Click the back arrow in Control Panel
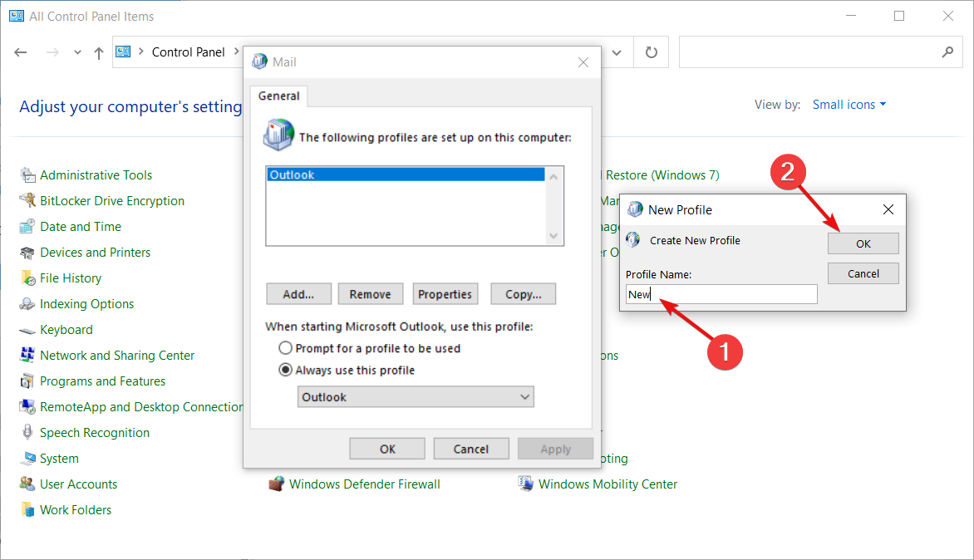 (x=21, y=53)
